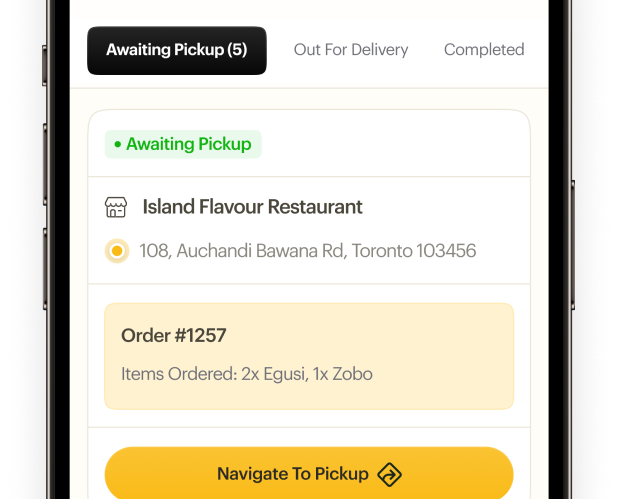The height and width of the screenshot is (499, 618).
Task: Click the directions arrow icon on Navigate button
Action: coord(389,474)
